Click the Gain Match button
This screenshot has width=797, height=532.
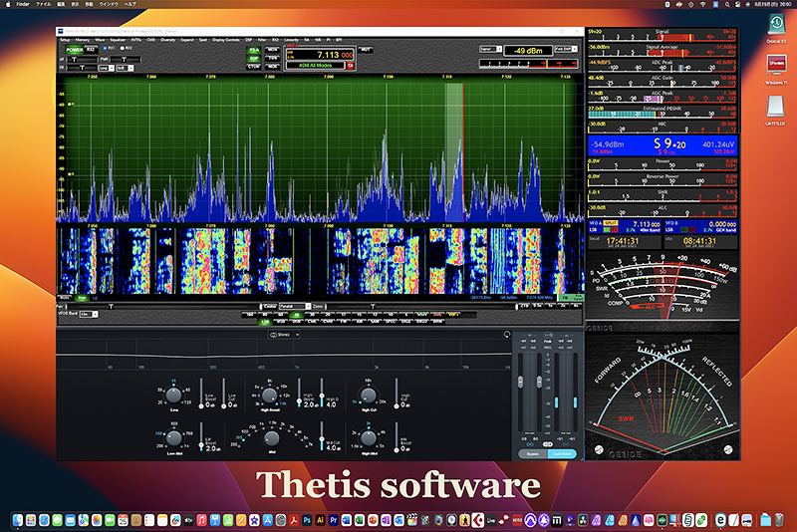click(x=562, y=453)
